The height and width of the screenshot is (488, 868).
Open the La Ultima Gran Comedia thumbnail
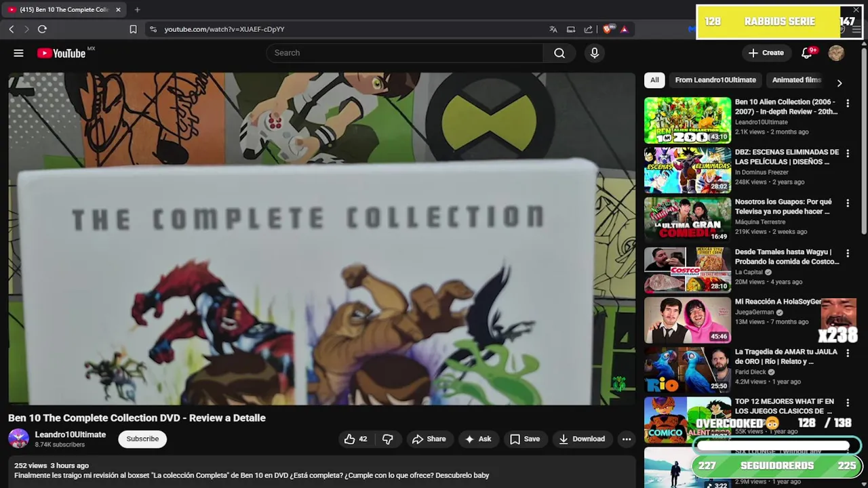coord(688,220)
